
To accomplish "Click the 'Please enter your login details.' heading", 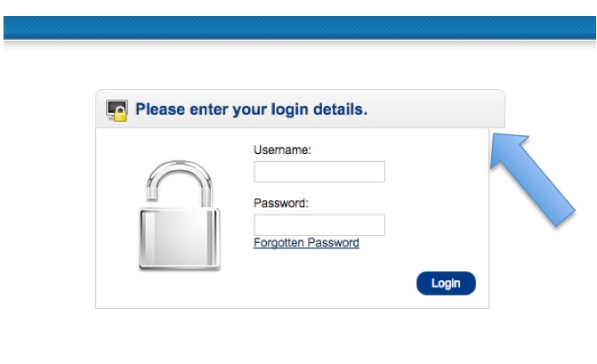I will pyautogui.click(x=251, y=109).
